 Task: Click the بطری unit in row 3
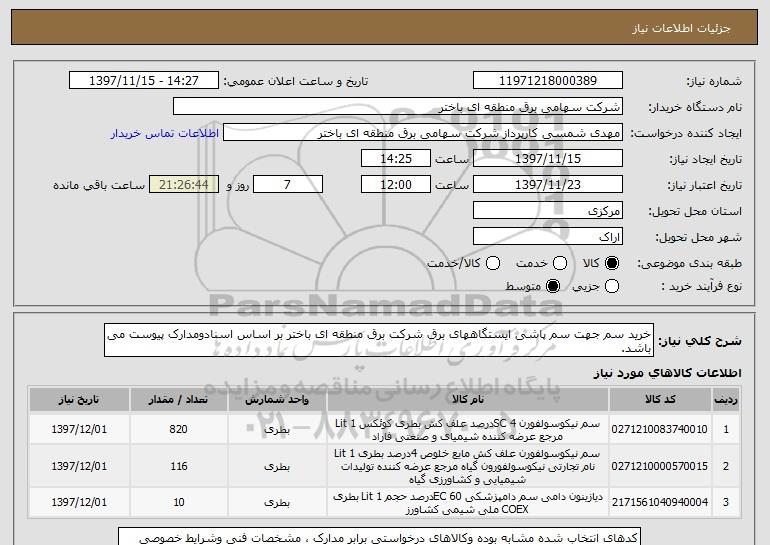[x=277, y=502]
